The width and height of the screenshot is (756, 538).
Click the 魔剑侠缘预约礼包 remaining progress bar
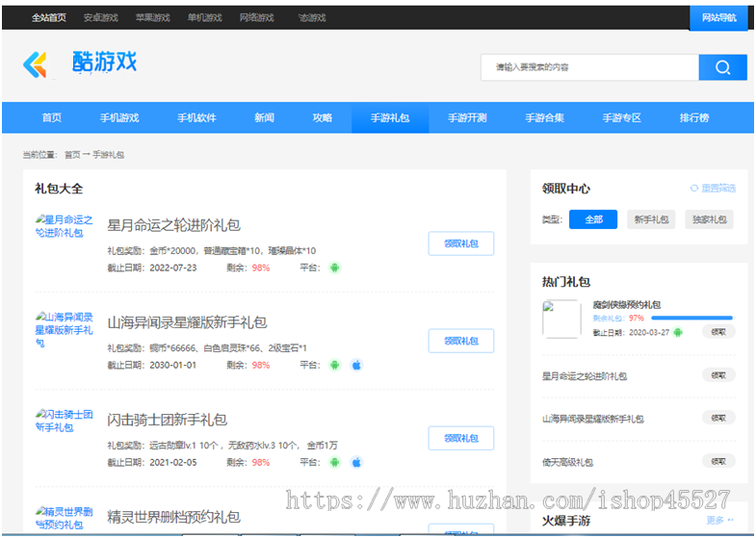691,318
